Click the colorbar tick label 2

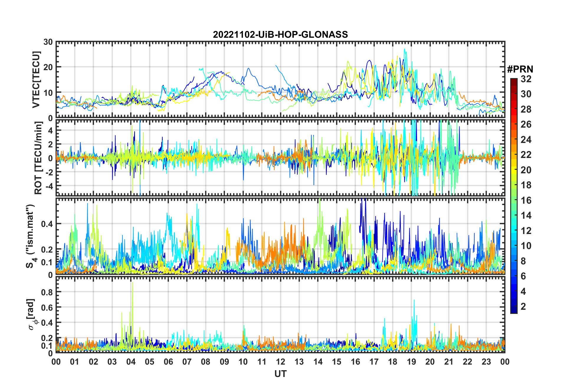[x=523, y=307]
